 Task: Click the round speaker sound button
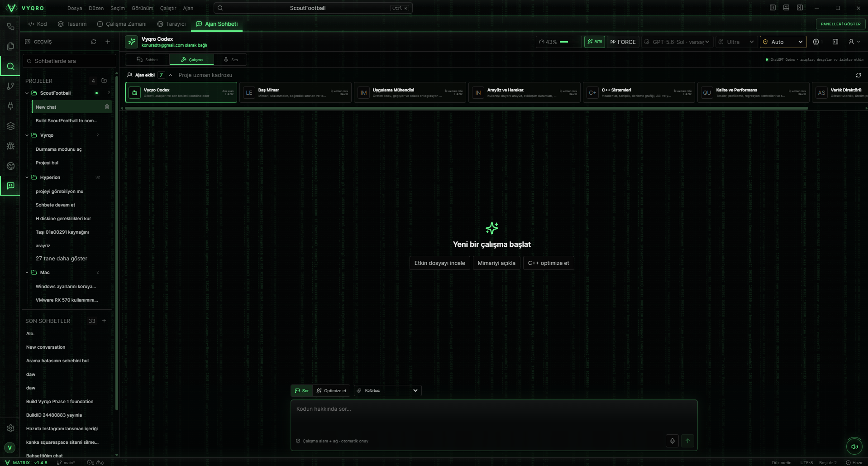(x=854, y=447)
